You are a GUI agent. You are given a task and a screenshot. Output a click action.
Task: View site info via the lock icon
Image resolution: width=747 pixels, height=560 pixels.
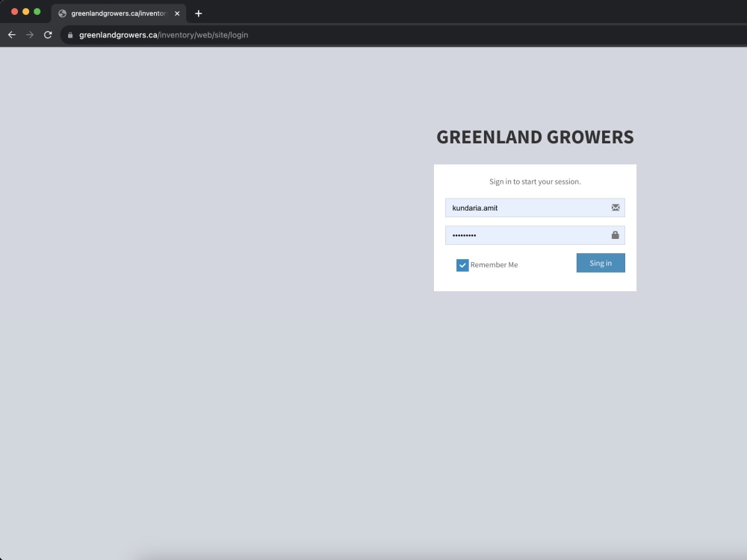point(70,35)
